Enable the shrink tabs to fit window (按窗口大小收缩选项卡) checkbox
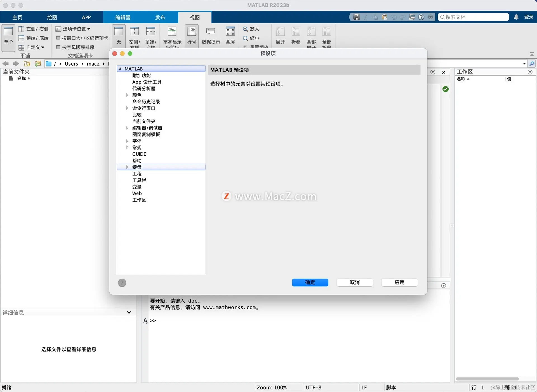This screenshot has height=392, width=537. click(58, 38)
